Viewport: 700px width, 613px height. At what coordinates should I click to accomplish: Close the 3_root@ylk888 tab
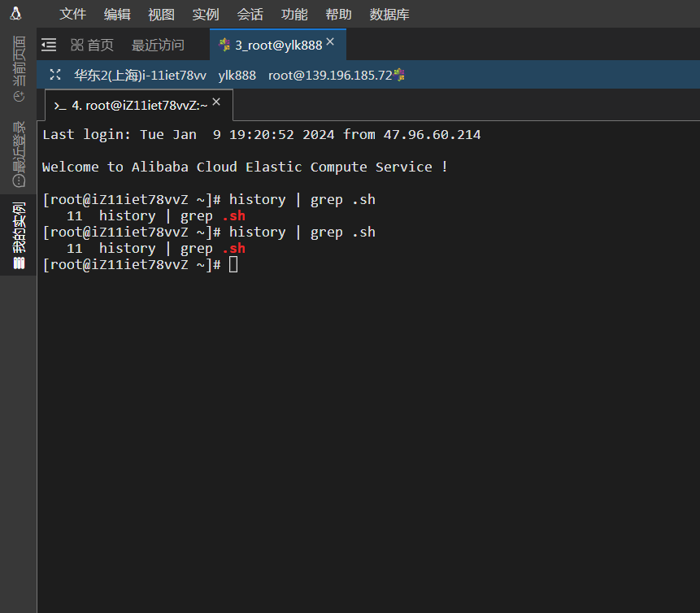[x=330, y=41]
